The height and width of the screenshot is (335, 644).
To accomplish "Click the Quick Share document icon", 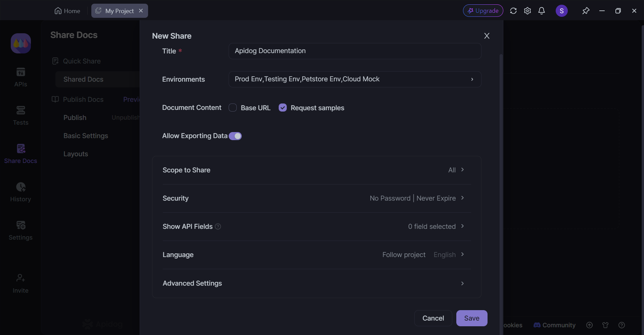I will coord(55,61).
